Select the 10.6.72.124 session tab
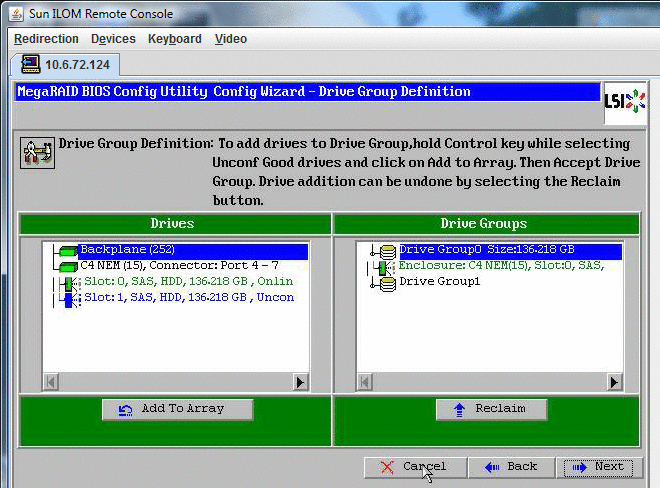This screenshot has height=488, width=660. 66,64
